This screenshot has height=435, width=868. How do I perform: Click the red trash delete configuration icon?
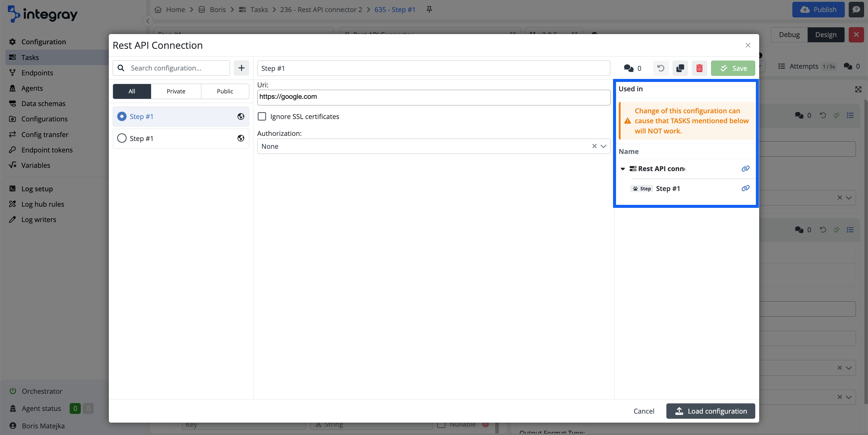[699, 68]
